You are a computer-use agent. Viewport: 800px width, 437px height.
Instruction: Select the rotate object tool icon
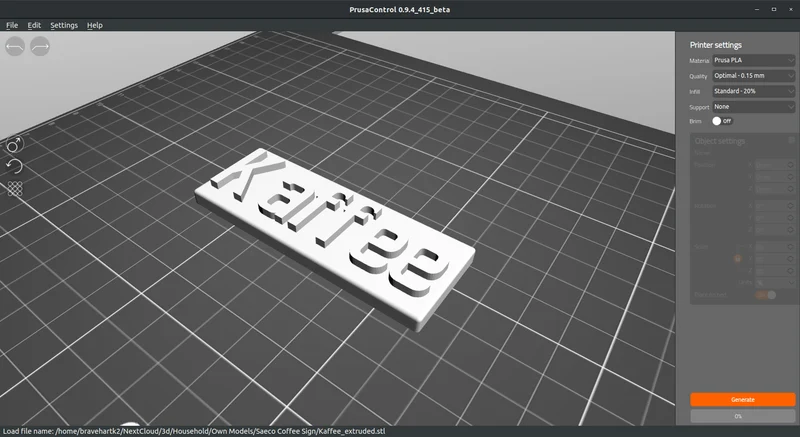pos(15,167)
